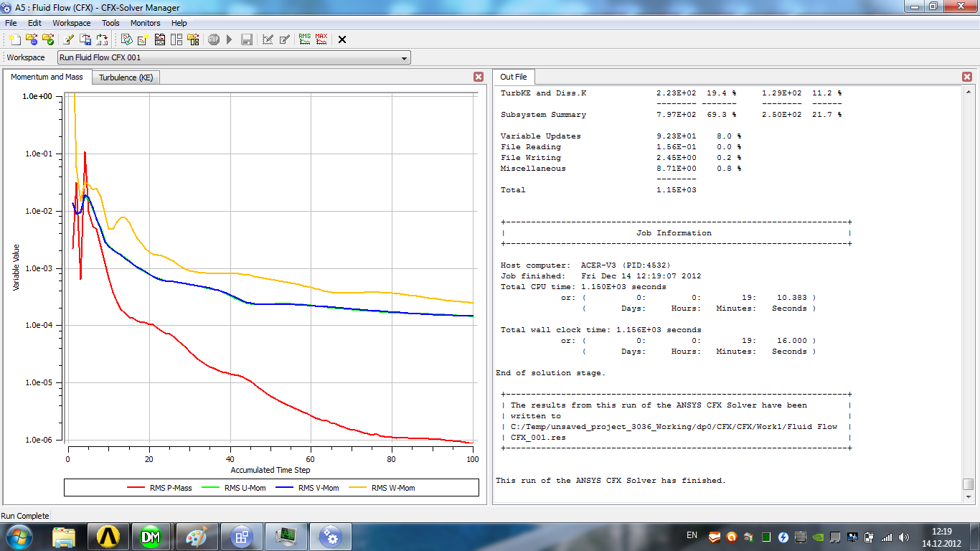The height and width of the screenshot is (551, 980).
Task: Open the Workspace menu
Action: 72,23
